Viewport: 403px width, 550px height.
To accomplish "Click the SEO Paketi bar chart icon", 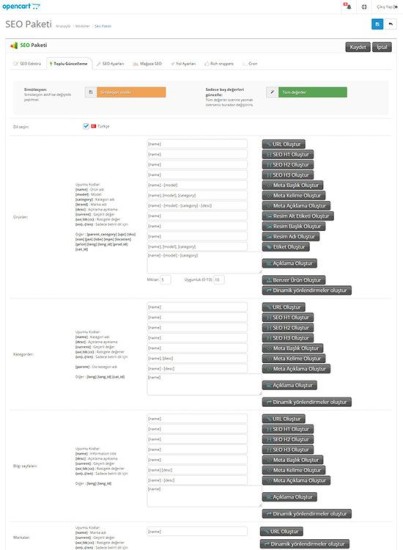I will point(14,45).
